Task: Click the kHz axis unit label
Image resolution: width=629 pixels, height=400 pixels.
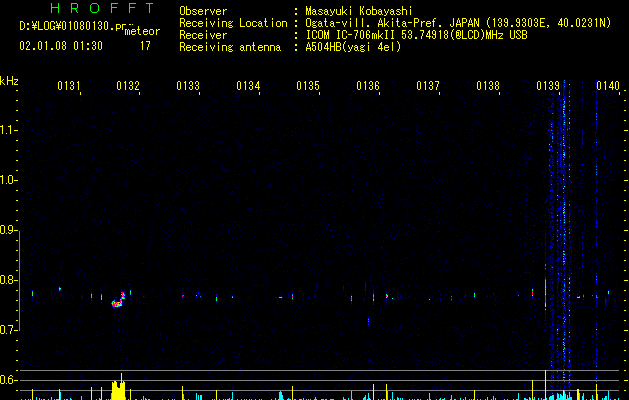Action: (9, 81)
